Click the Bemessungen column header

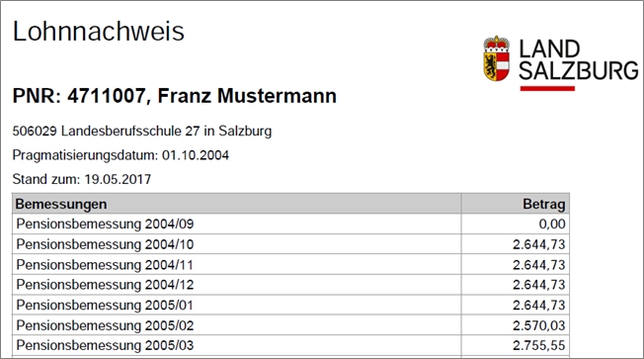[237, 204]
